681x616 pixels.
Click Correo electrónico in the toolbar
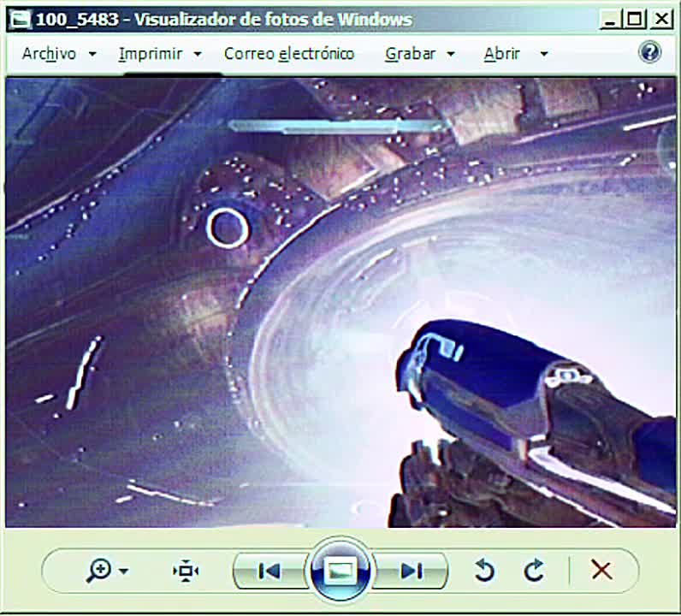[289, 54]
